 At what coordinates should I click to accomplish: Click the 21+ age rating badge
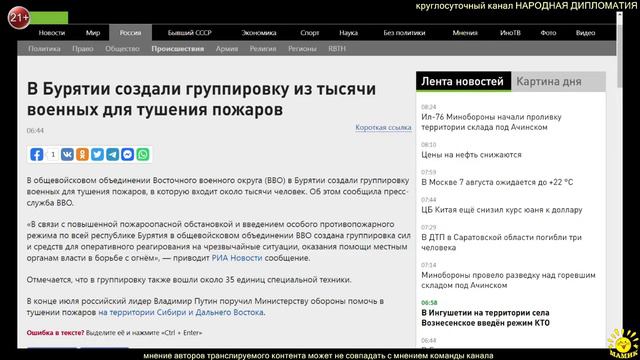coord(18,18)
